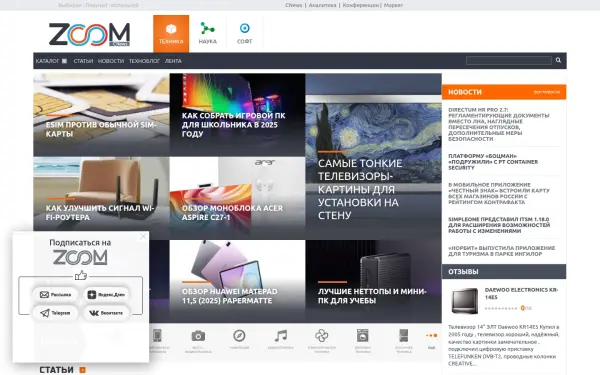Click Все новости link in orange header
The height and width of the screenshot is (375, 600).
[x=546, y=92]
